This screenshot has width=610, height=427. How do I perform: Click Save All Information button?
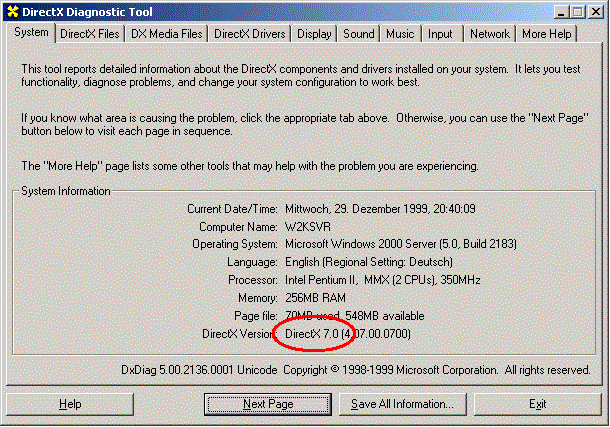[x=402, y=404]
